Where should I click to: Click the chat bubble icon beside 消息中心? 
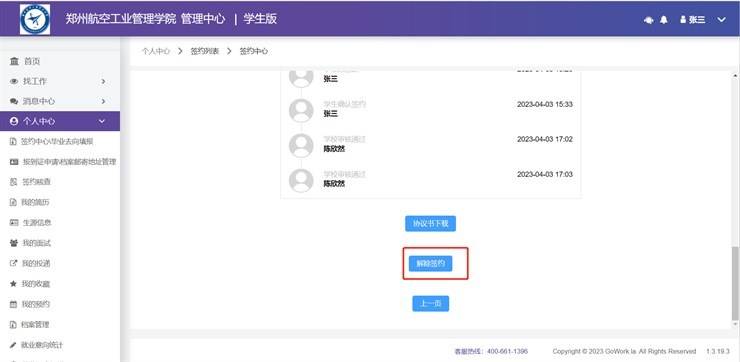[14, 101]
